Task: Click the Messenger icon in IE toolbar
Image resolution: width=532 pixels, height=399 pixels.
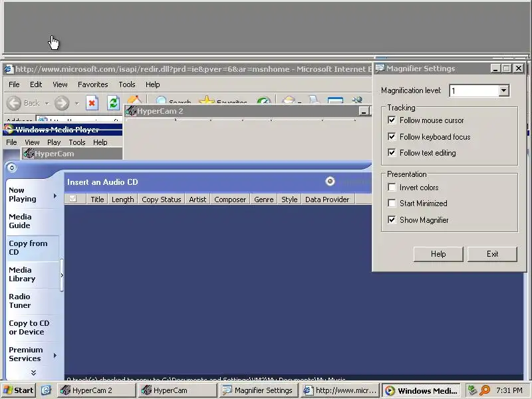Action: (x=357, y=100)
